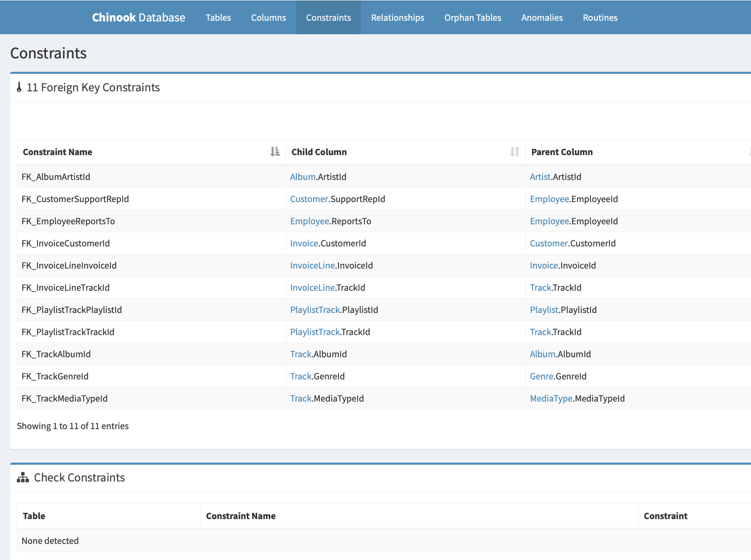
Task: Select the FK_TrackMediaTypeId constraint name cell
Action: click(151, 398)
